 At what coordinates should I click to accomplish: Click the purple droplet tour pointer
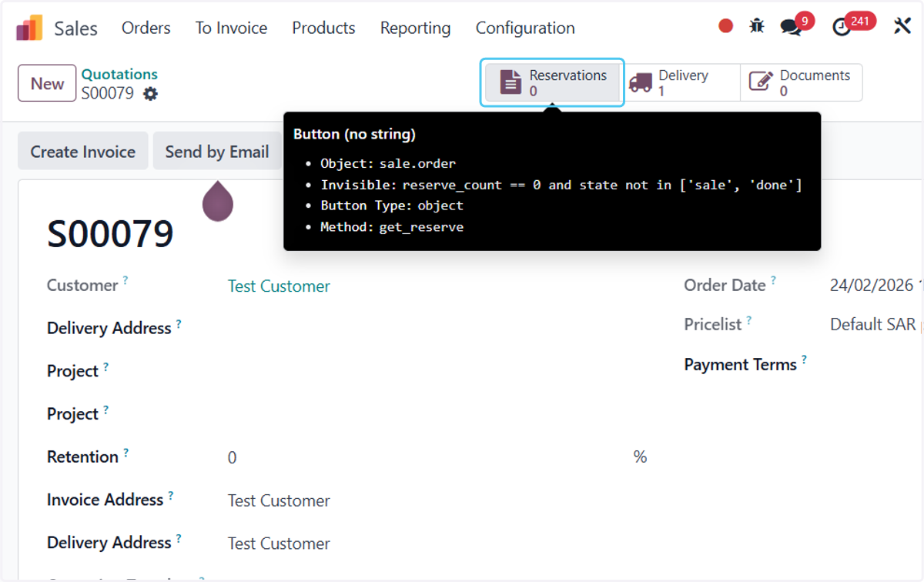pyautogui.click(x=218, y=201)
